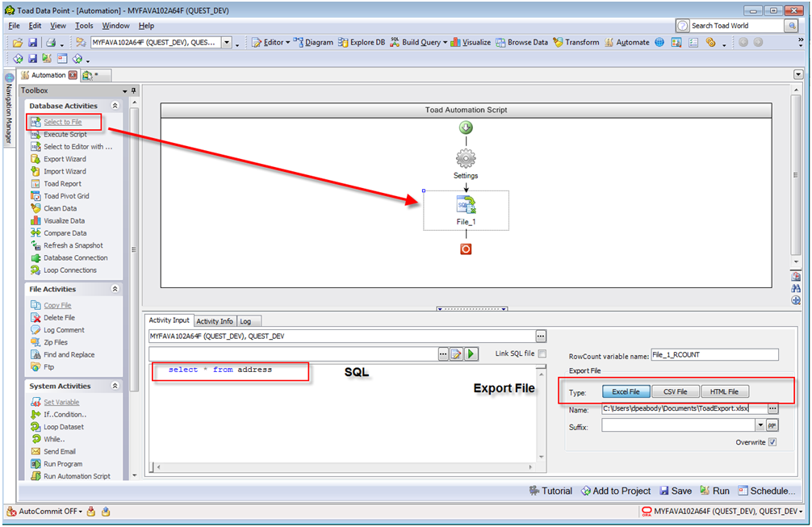Screen dimensions: 812x527
Task: Browse for export file name
Action: pos(772,408)
